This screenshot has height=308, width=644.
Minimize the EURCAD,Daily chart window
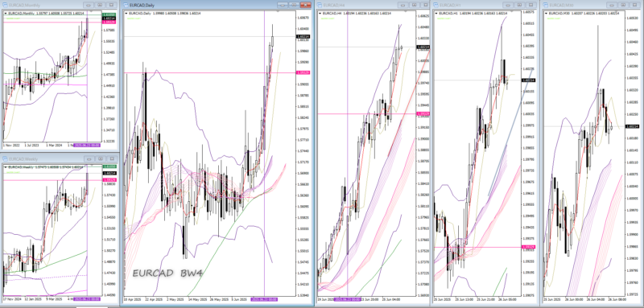tap(283, 5)
